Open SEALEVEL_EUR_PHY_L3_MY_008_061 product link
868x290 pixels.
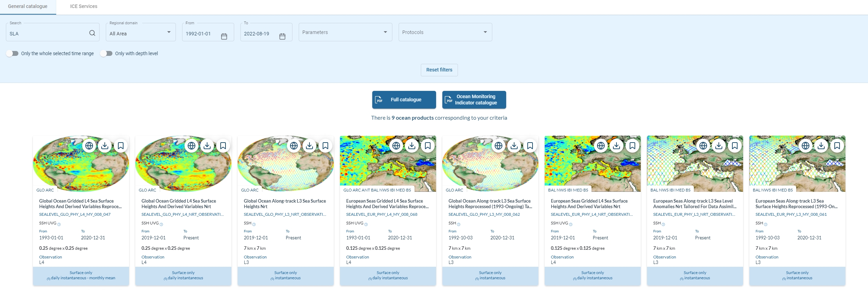(x=791, y=214)
